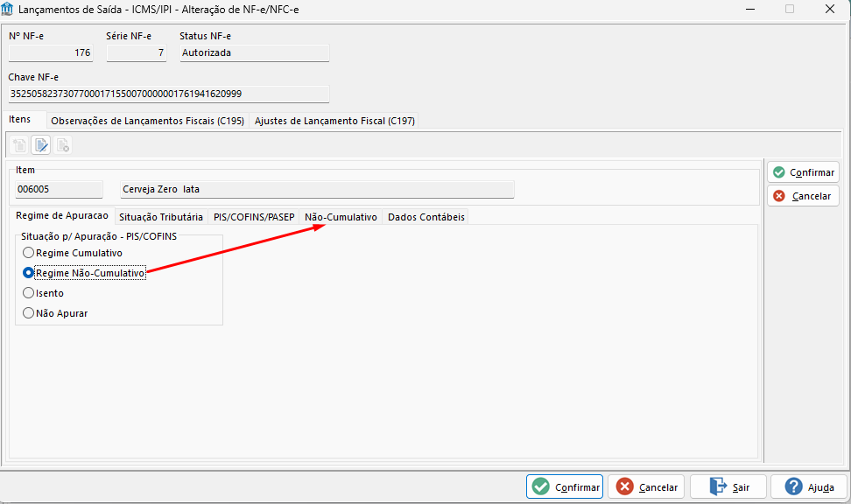Click Confirmar button in the item panel
The width and height of the screenshot is (851, 504).
(803, 172)
